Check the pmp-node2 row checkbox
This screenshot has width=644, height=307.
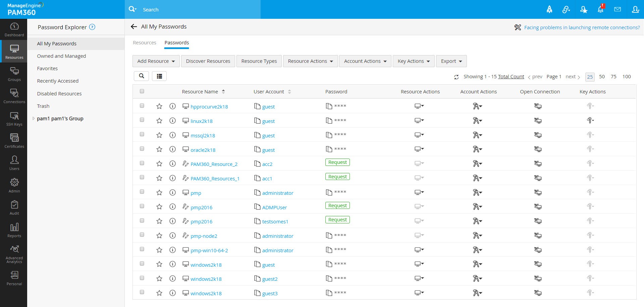(142, 234)
